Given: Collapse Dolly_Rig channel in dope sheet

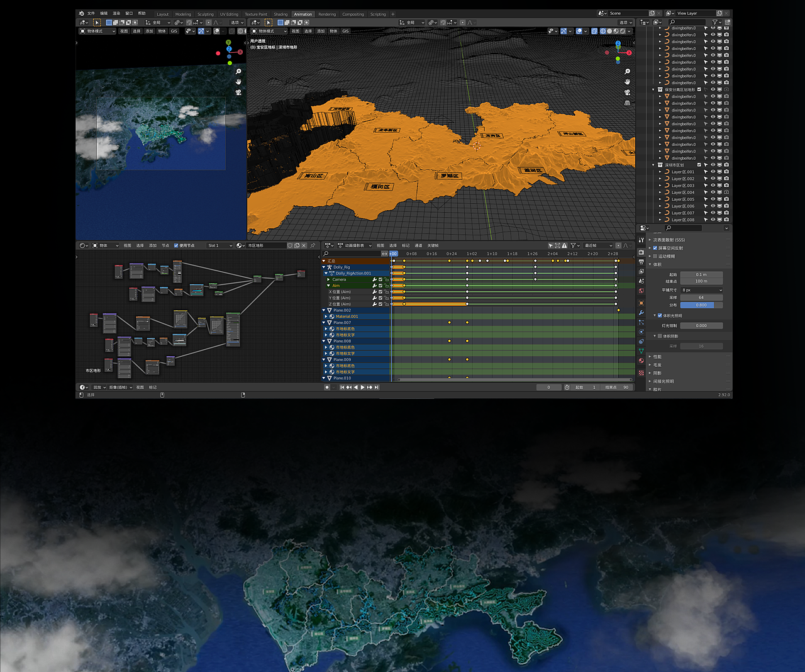Looking at the screenshot, I should coord(324,267).
